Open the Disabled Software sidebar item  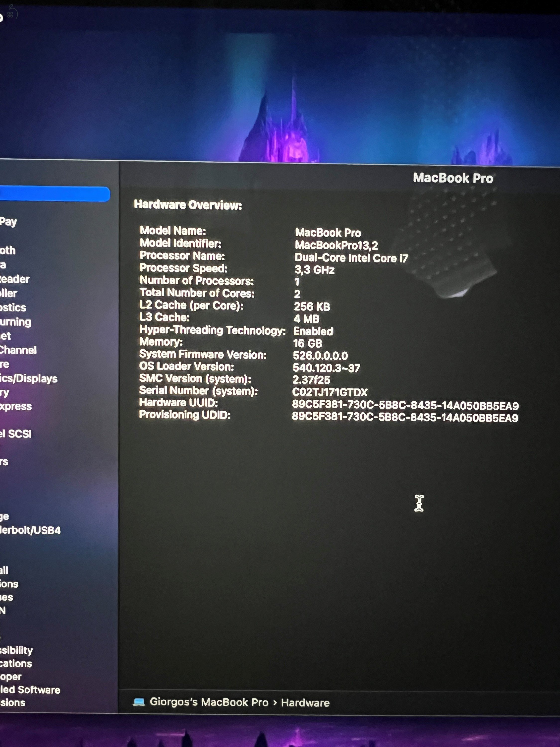[30, 689]
